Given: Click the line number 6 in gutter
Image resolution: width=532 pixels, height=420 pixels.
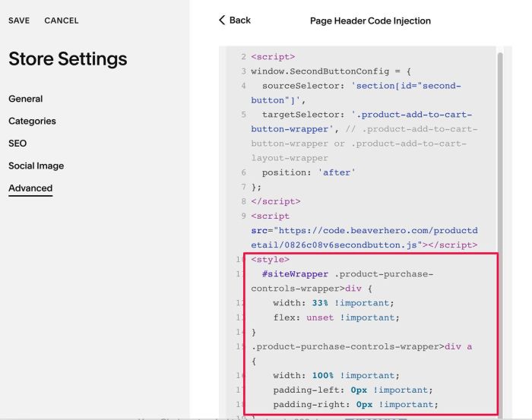Looking at the screenshot, I should [x=243, y=172].
